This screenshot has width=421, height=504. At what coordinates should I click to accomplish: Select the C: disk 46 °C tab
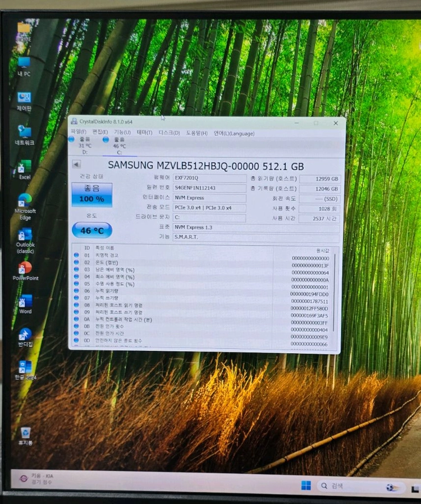(119, 146)
